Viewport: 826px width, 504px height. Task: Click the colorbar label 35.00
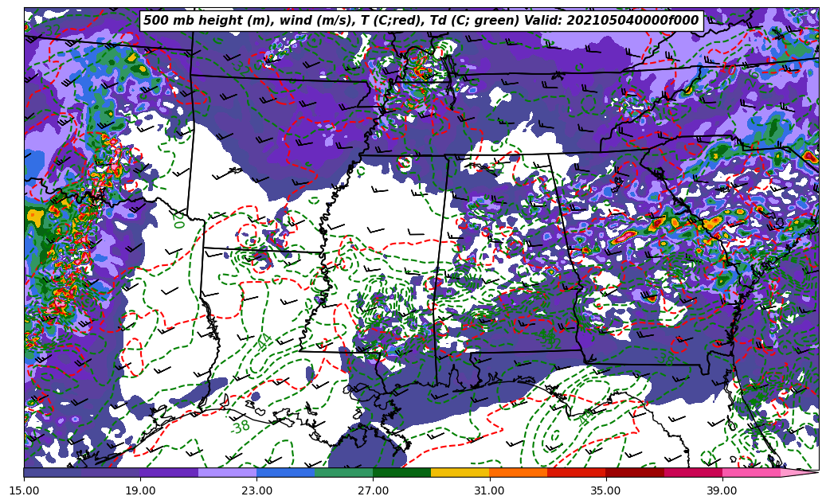[x=606, y=490]
